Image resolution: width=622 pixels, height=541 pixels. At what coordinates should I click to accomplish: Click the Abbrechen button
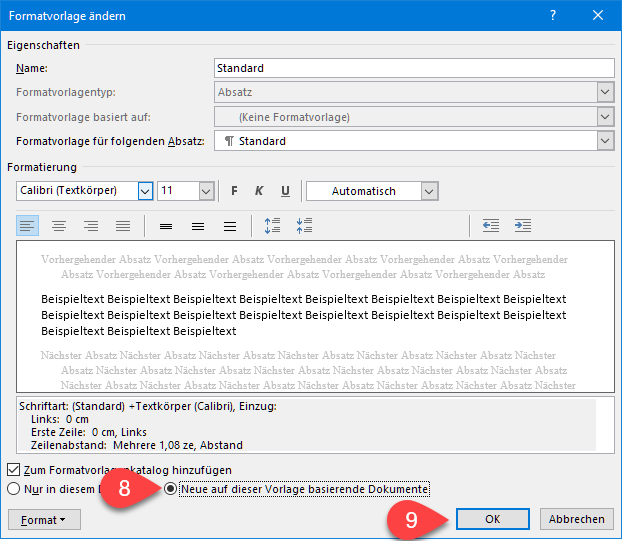pyautogui.click(x=577, y=519)
